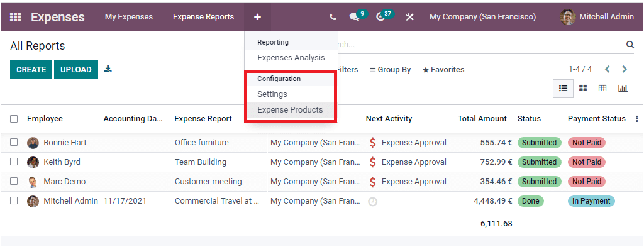Switch to pivot table view
644x247 pixels.
(602, 88)
